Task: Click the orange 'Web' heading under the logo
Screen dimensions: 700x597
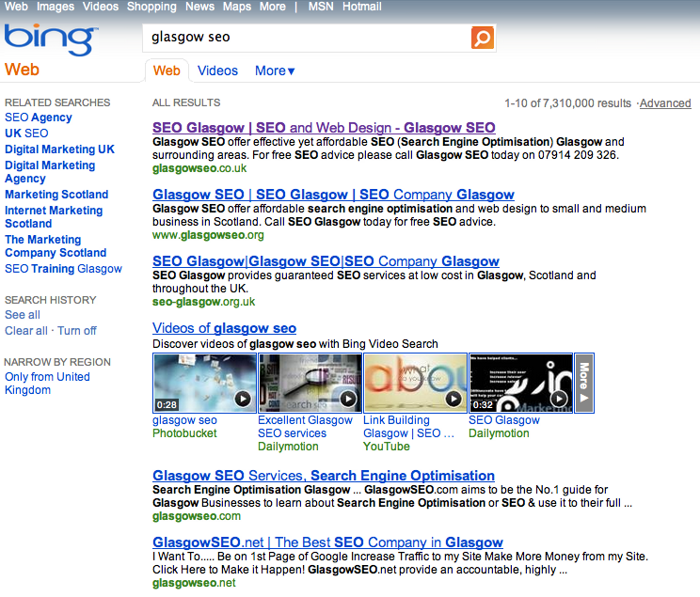Action: (22, 70)
